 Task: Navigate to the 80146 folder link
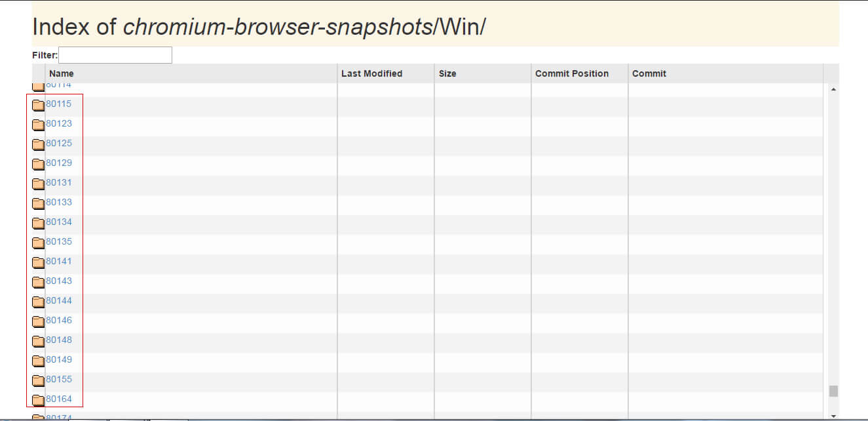[59, 320]
